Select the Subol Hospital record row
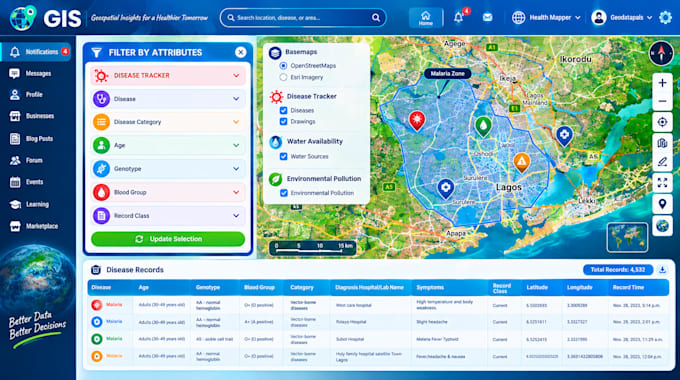 point(378,339)
